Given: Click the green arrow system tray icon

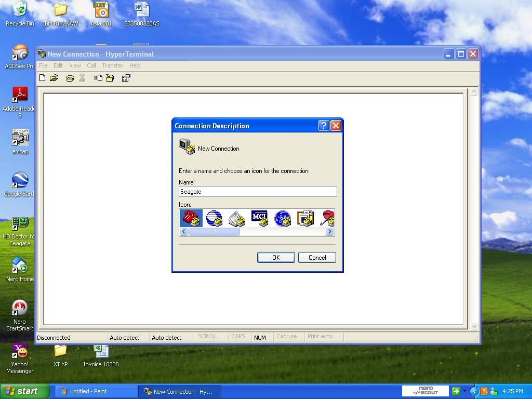Looking at the screenshot, I should tap(456, 391).
